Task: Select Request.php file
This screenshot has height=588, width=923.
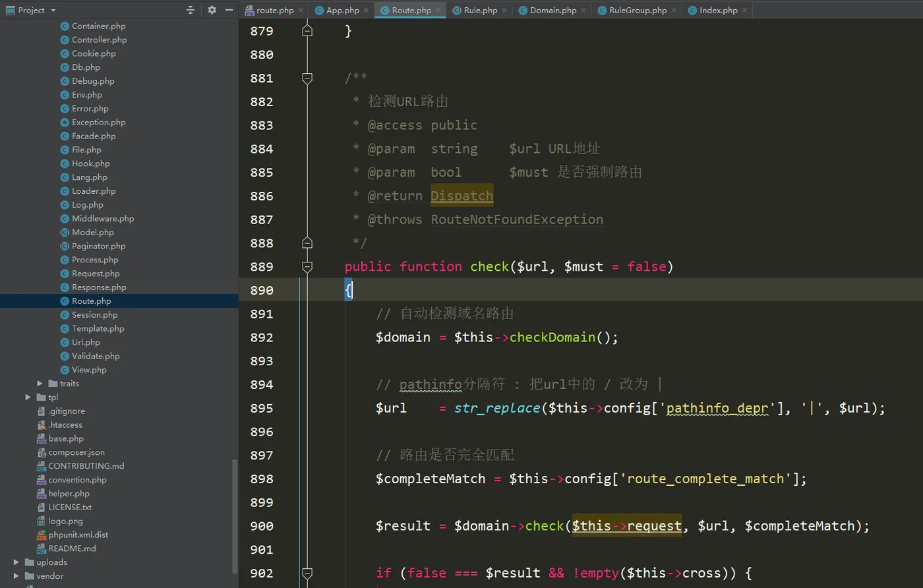Action: point(96,274)
